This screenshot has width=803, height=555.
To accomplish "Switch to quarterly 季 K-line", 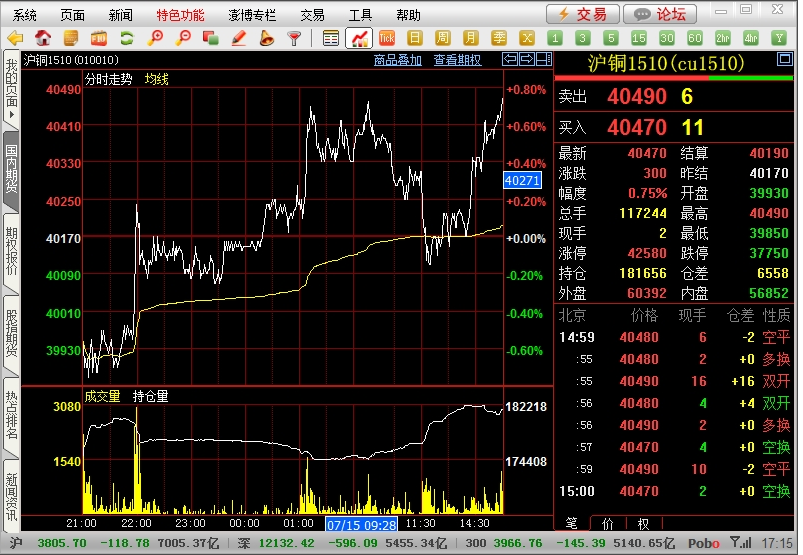I will tap(499, 38).
